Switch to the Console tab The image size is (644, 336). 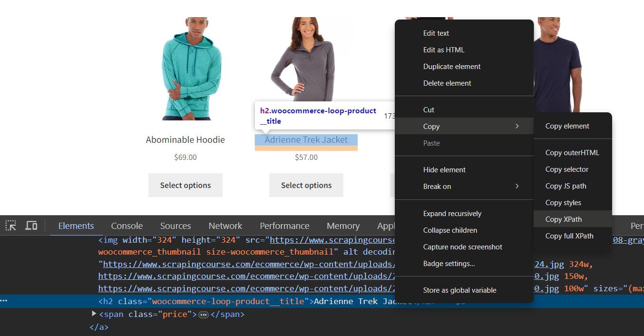(127, 226)
